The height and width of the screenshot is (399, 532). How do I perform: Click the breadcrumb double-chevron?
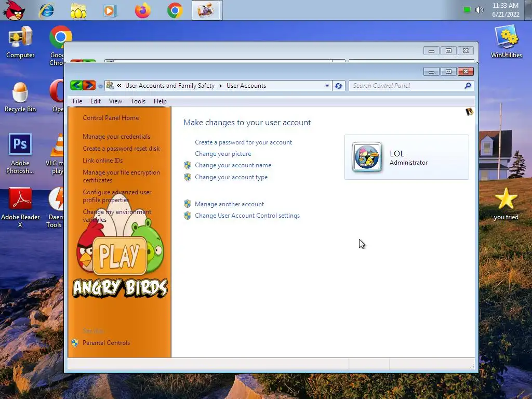tap(119, 86)
